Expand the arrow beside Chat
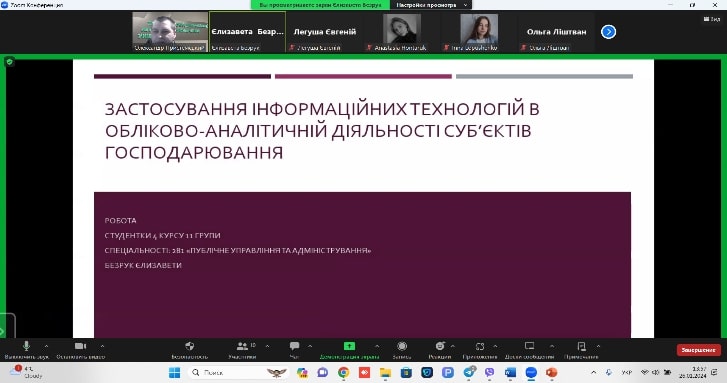The height and width of the screenshot is (383, 727). click(310, 346)
